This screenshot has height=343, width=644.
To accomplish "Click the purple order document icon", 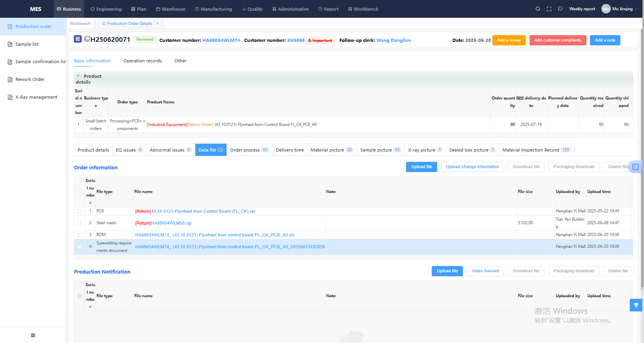I will 78,39.
